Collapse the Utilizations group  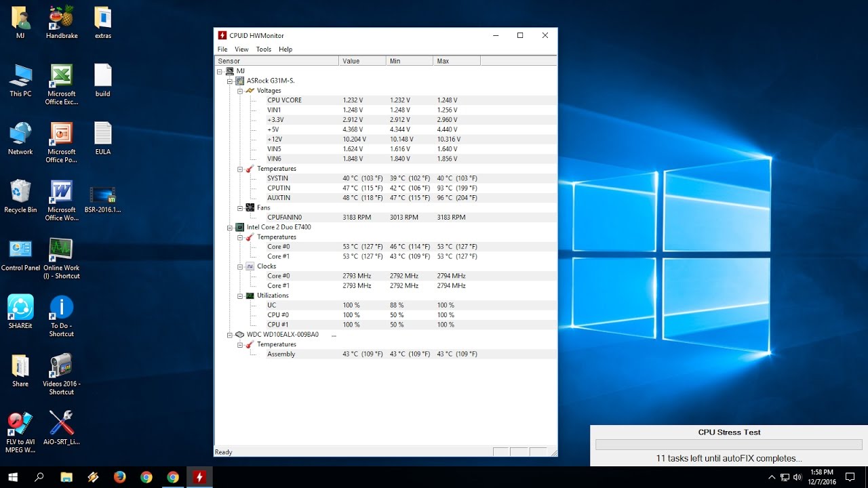click(240, 296)
